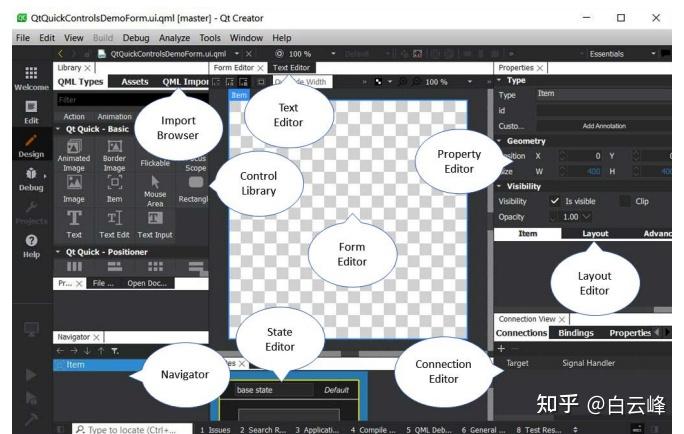Open the QML Types tab
Screen dimensions: 684x434
point(80,82)
